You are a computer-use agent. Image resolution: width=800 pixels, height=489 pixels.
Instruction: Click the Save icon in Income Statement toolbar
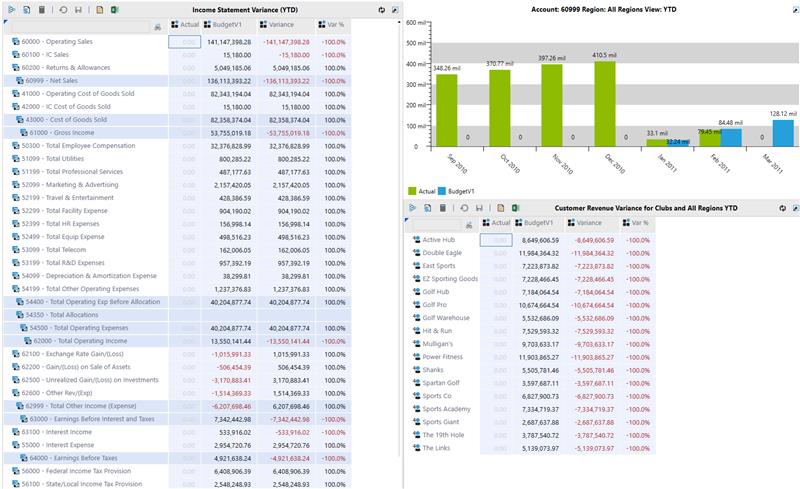pyautogui.click(x=78, y=9)
